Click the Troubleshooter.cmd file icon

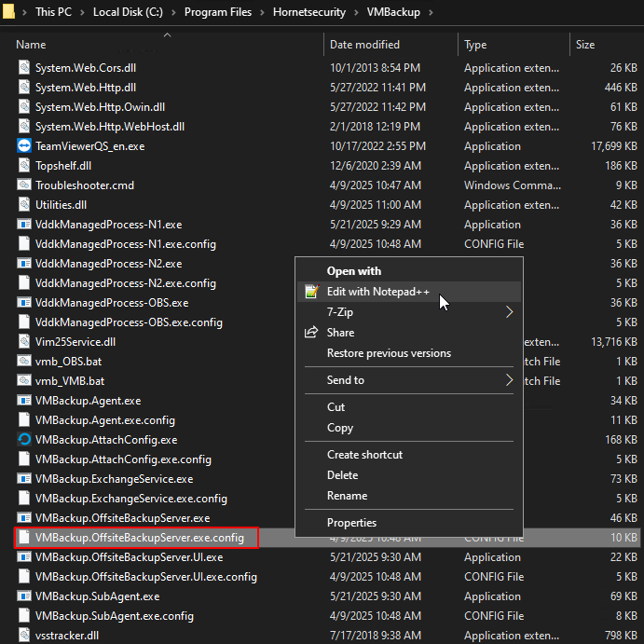pos(24,185)
